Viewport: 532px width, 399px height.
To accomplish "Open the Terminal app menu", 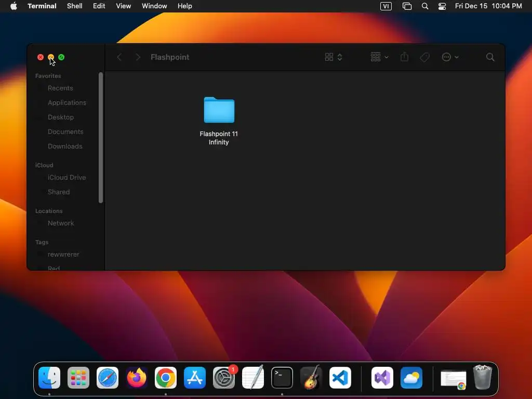I will (42, 6).
